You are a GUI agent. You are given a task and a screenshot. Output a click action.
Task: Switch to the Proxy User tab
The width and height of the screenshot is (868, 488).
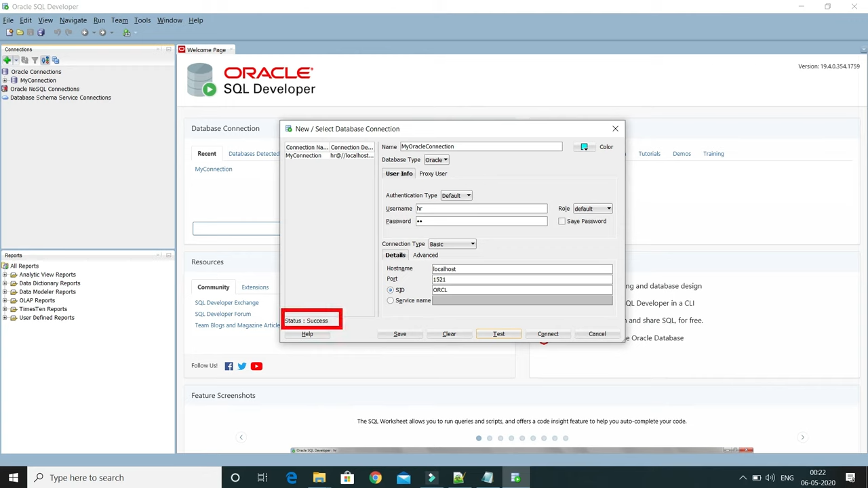coord(433,174)
